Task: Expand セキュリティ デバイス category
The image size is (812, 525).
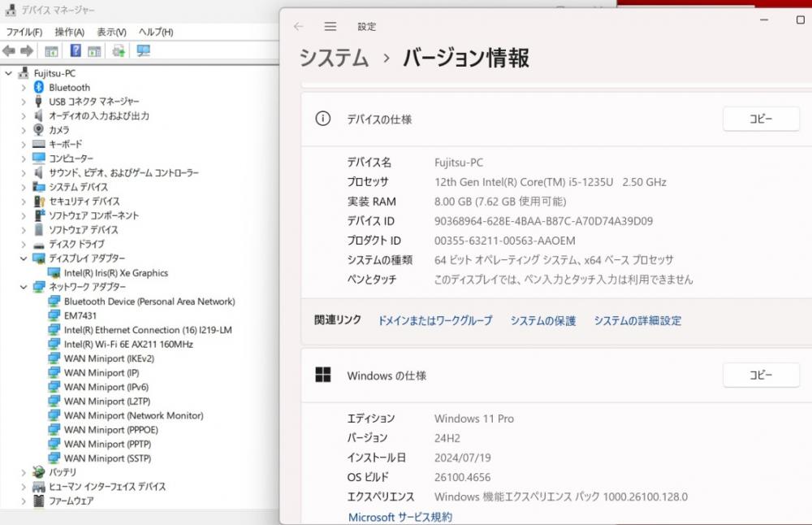Action: pos(24,202)
